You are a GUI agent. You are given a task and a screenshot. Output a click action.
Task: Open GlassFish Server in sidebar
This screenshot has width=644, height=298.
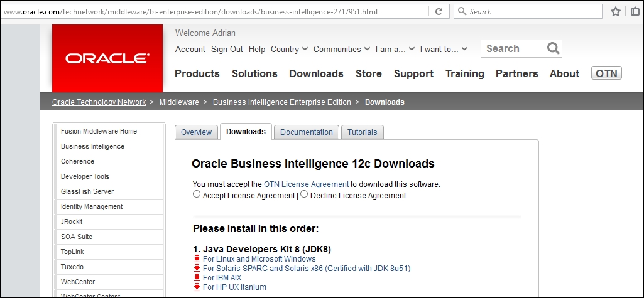pos(110,191)
